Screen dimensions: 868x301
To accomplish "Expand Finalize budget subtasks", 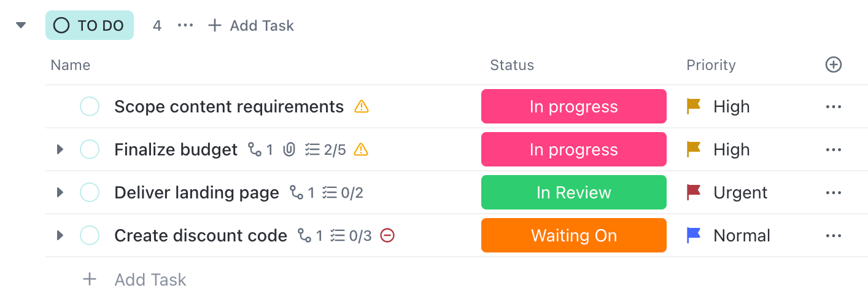I will pyautogui.click(x=60, y=149).
